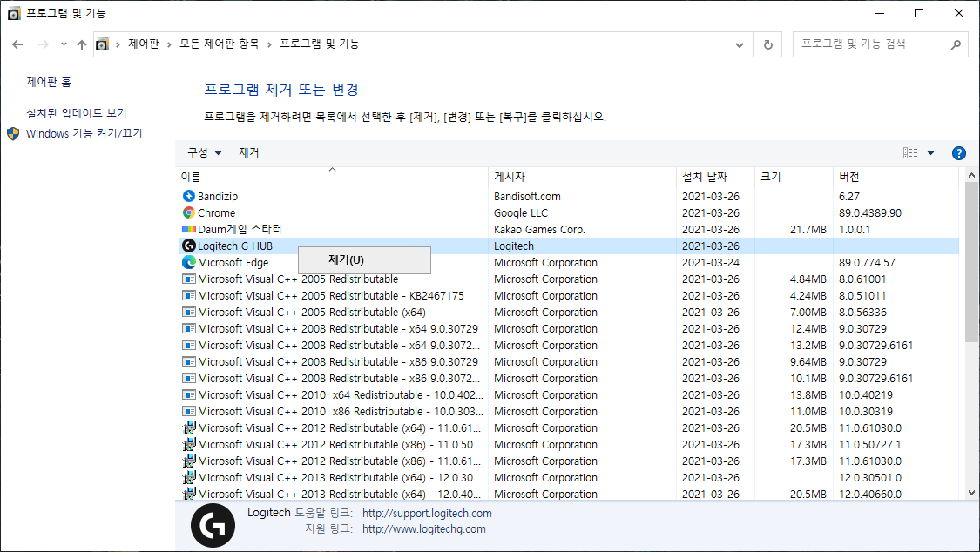Open the view options dropdown arrow

point(930,153)
